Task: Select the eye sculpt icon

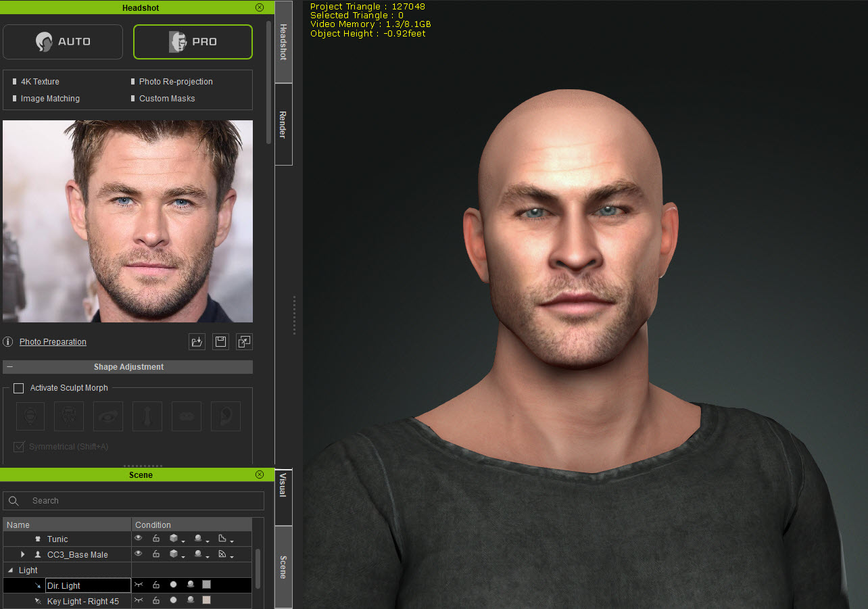Action: pyautogui.click(x=108, y=416)
